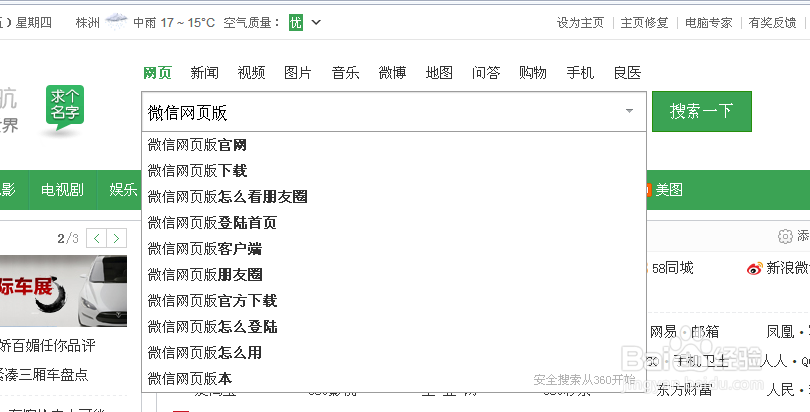Open the 微博 search tab
The height and width of the screenshot is (412, 810).
point(392,73)
